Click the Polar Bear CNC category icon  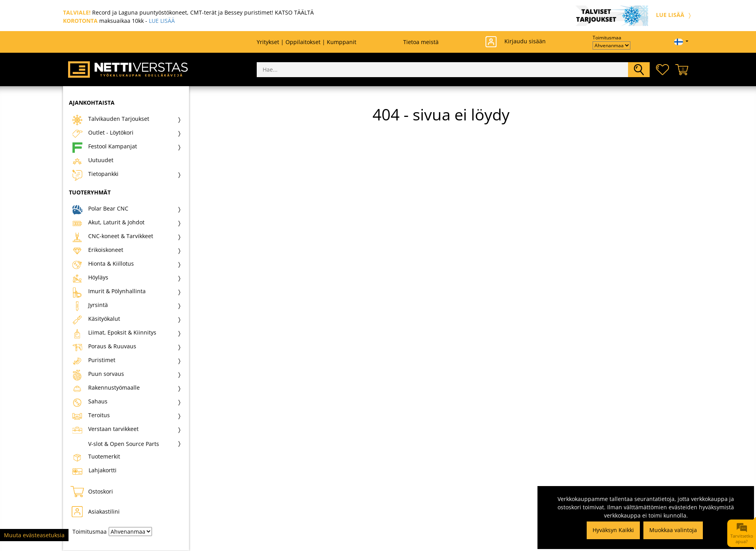(77, 208)
